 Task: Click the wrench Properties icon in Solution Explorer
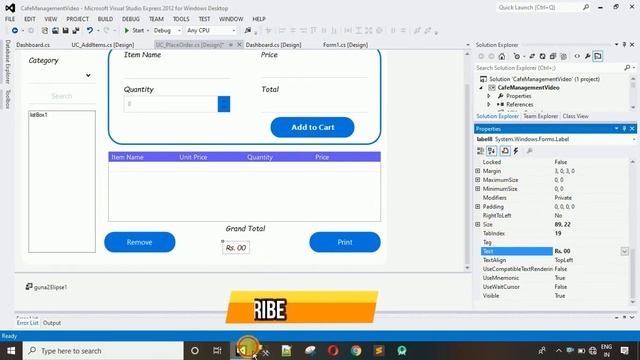(588, 56)
